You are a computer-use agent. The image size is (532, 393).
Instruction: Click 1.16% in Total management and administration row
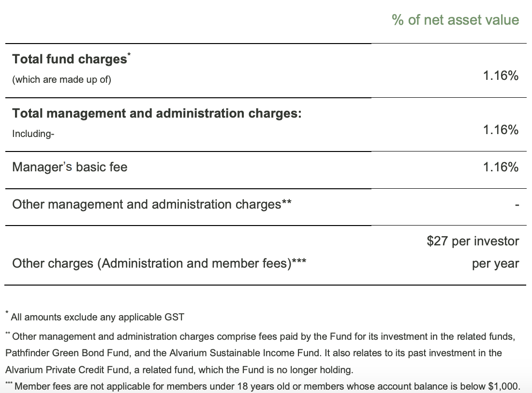[501, 130]
